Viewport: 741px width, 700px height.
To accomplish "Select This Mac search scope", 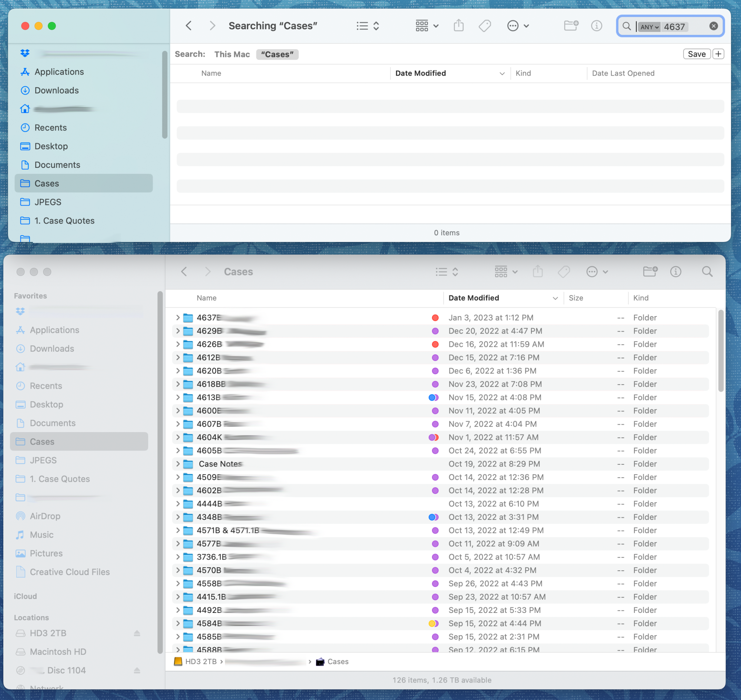I will pos(232,54).
